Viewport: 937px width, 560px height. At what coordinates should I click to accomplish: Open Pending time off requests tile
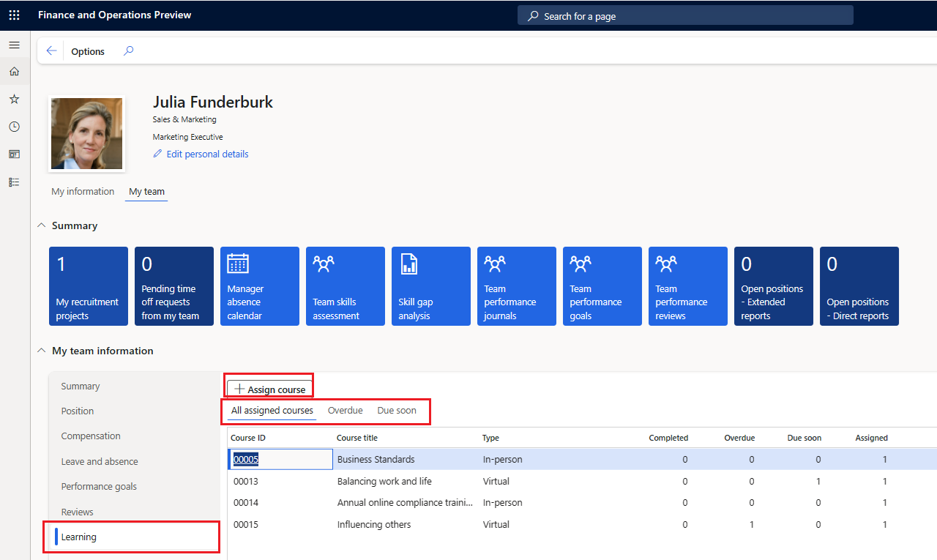(x=174, y=286)
